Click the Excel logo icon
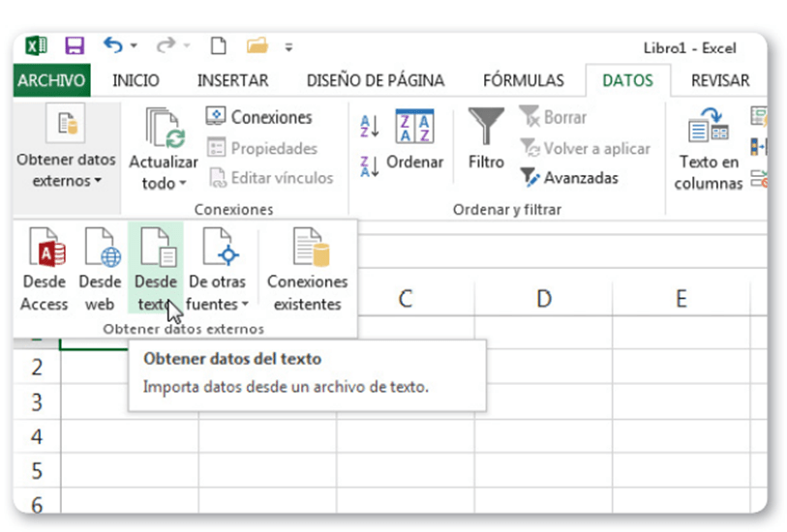The image size is (787, 532). click(36, 46)
